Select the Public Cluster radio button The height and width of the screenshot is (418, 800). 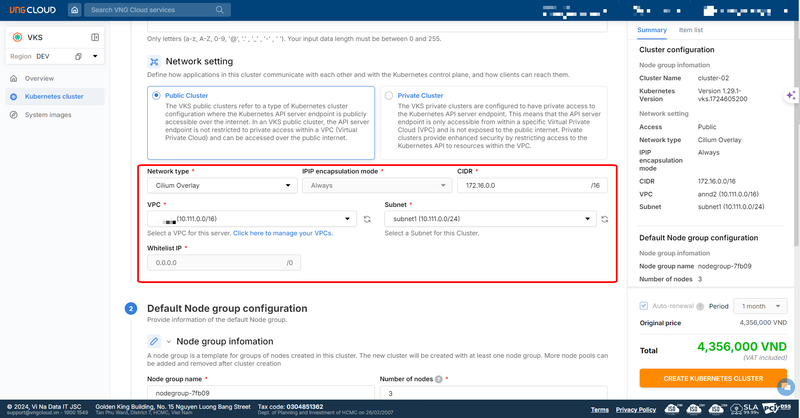tap(157, 96)
